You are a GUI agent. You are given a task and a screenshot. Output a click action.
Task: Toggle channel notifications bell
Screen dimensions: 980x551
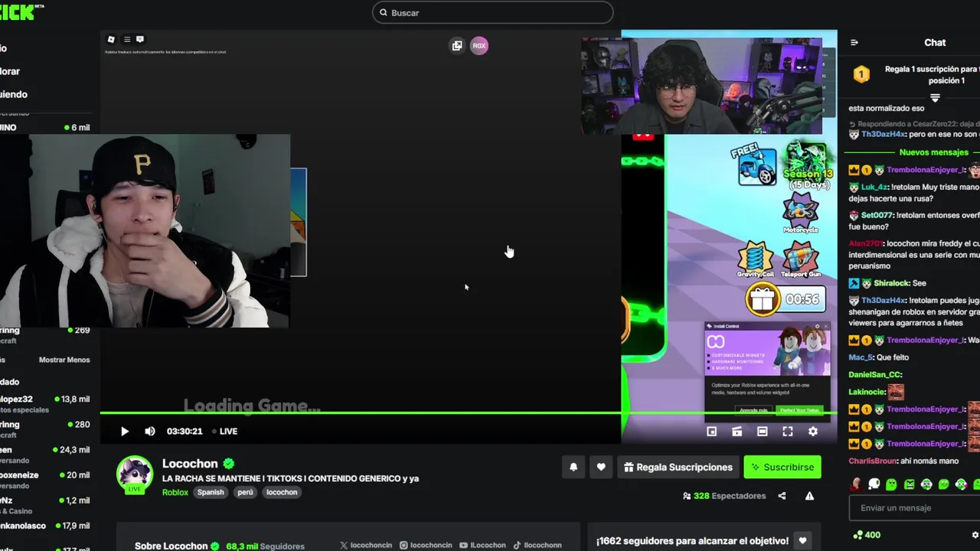point(573,467)
